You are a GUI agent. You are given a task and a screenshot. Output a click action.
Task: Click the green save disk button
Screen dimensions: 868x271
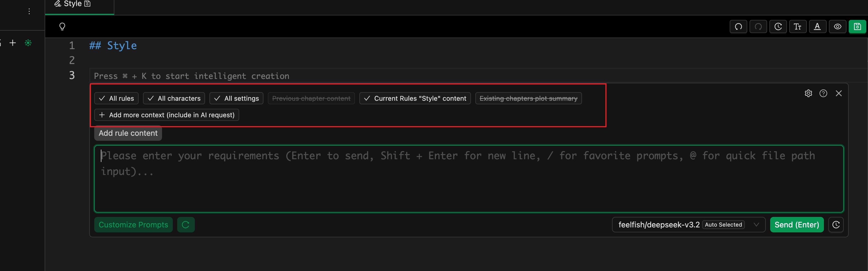857,27
